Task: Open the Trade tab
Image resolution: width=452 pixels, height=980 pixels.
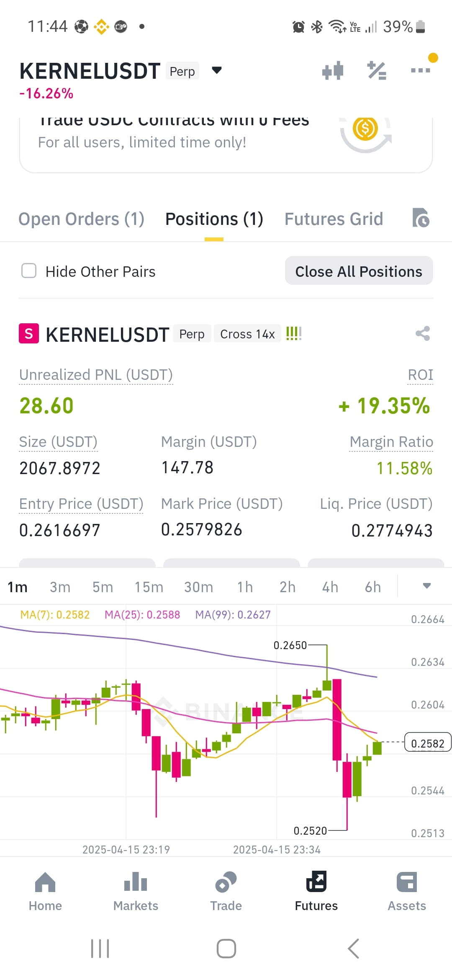Action: [226, 892]
